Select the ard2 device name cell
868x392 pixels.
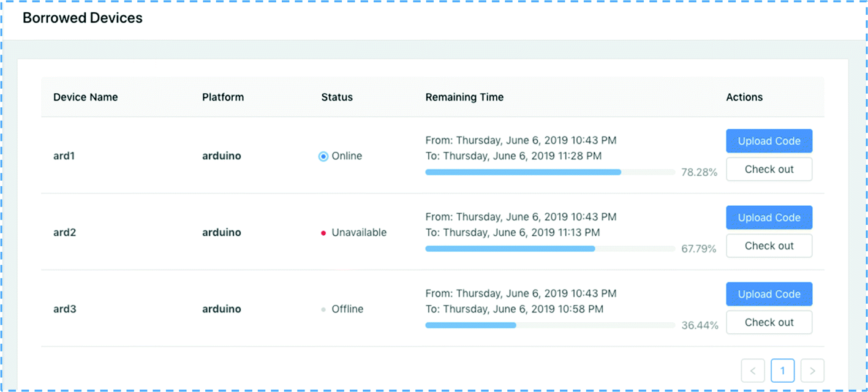(x=65, y=233)
